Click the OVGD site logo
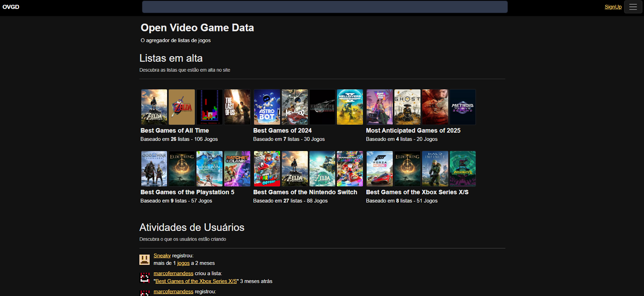 click(11, 7)
